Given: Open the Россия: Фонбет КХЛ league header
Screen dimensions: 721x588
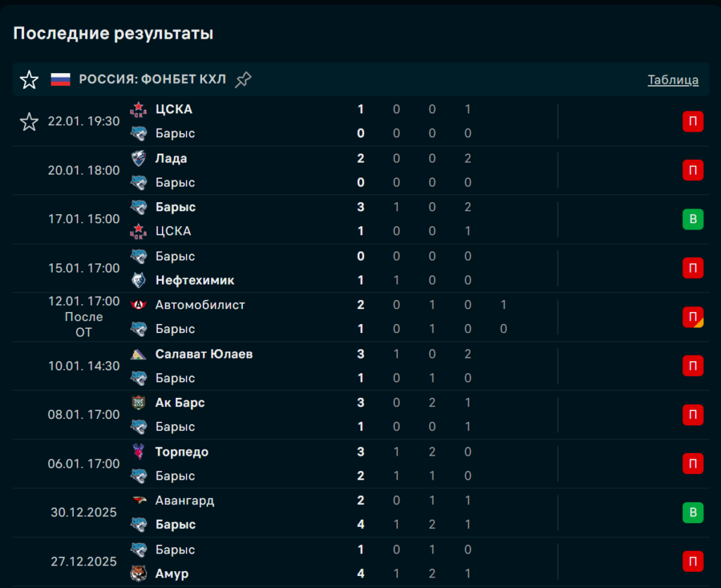Looking at the screenshot, I should (x=152, y=80).
